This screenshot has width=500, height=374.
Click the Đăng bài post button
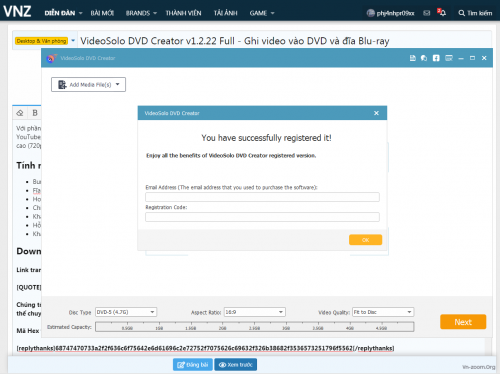(193, 365)
